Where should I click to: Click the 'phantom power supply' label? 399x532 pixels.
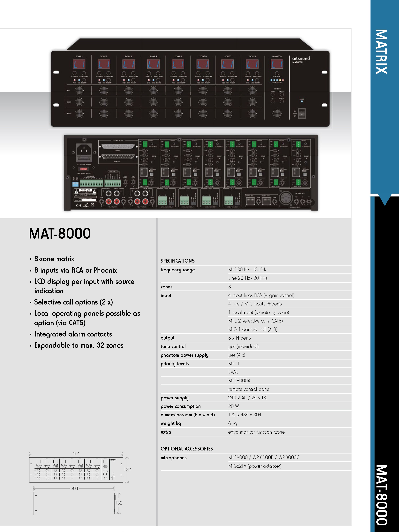coord(184,355)
